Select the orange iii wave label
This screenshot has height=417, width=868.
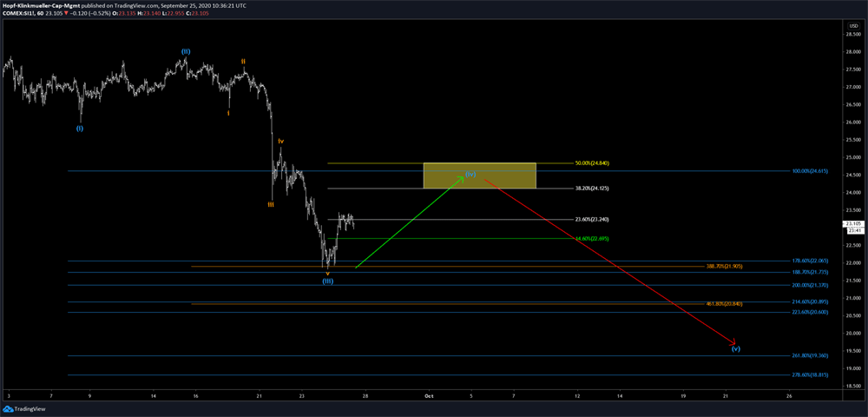(271, 205)
